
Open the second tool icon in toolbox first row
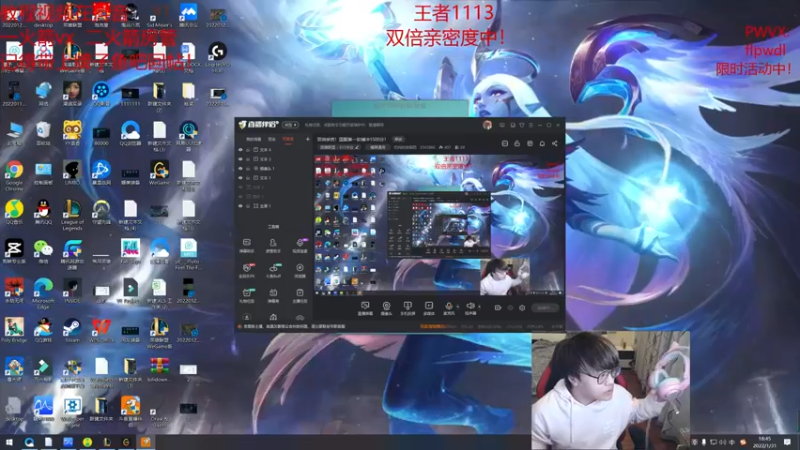pyautogui.click(x=273, y=245)
